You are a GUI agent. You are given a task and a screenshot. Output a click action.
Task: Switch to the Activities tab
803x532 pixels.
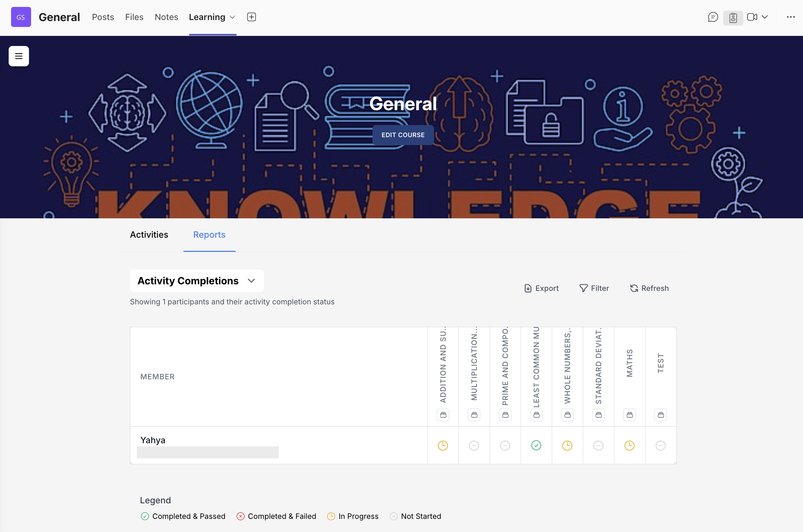tap(149, 235)
